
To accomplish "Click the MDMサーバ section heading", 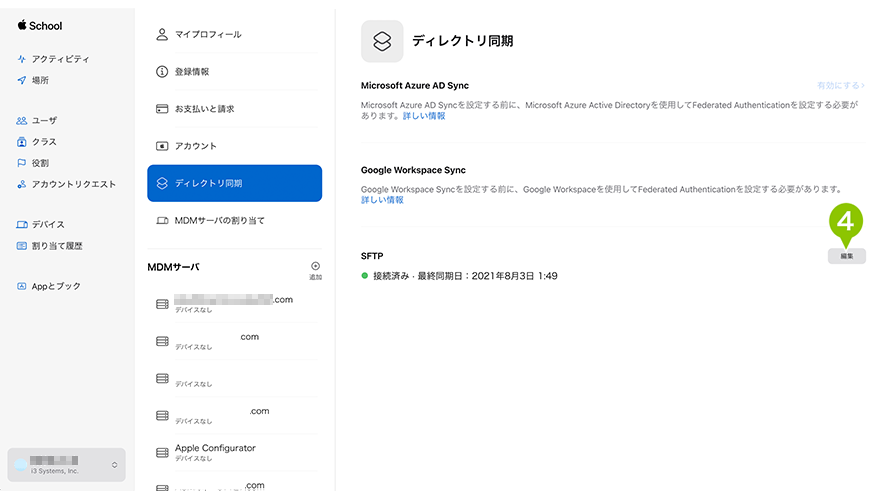I will tap(173, 267).
